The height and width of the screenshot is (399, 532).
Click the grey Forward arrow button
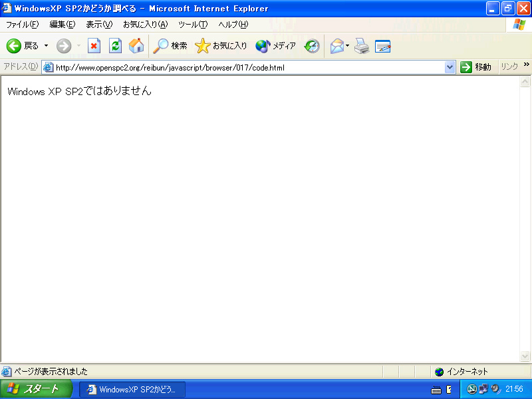[x=64, y=46]
